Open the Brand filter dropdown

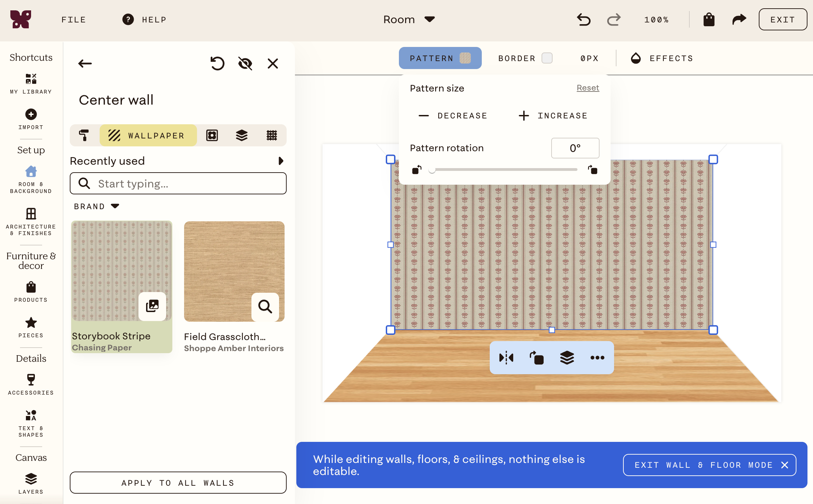tap(96, 206)
